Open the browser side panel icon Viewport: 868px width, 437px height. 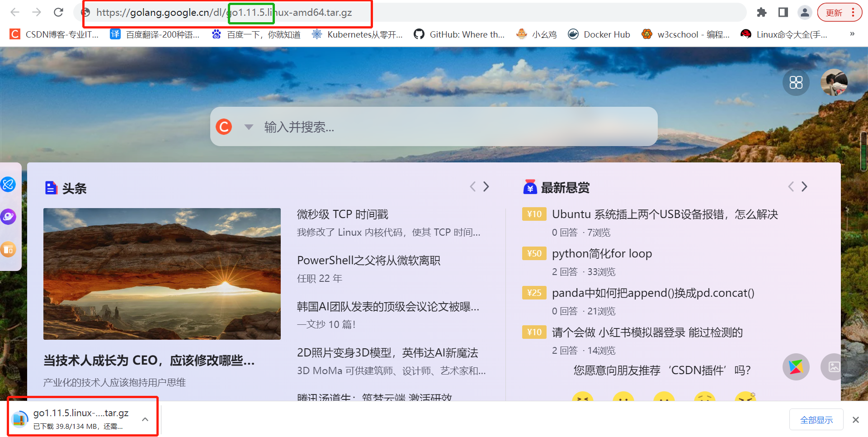pos(783,12)
